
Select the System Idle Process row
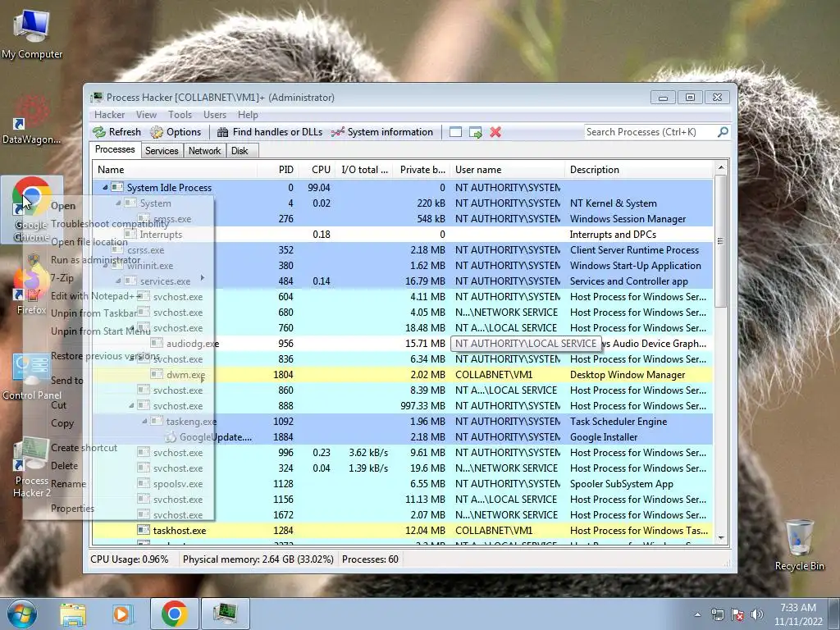point(403,188)
